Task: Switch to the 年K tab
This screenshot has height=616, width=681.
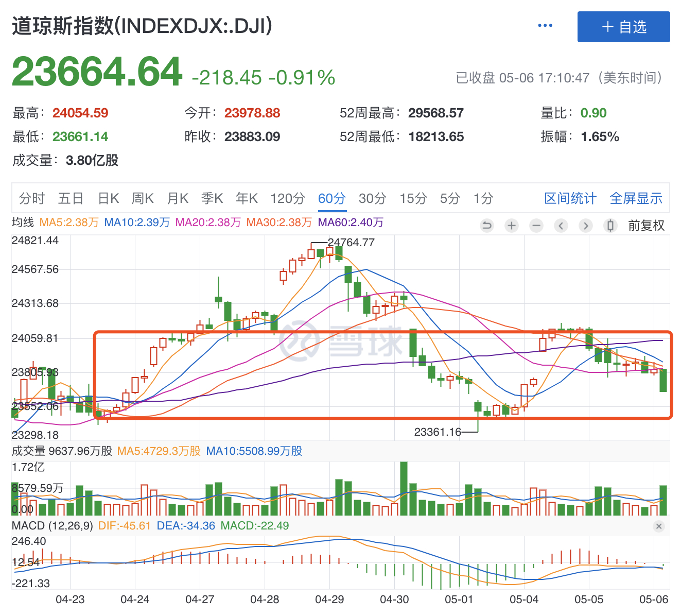Action: tap(247, 198)
